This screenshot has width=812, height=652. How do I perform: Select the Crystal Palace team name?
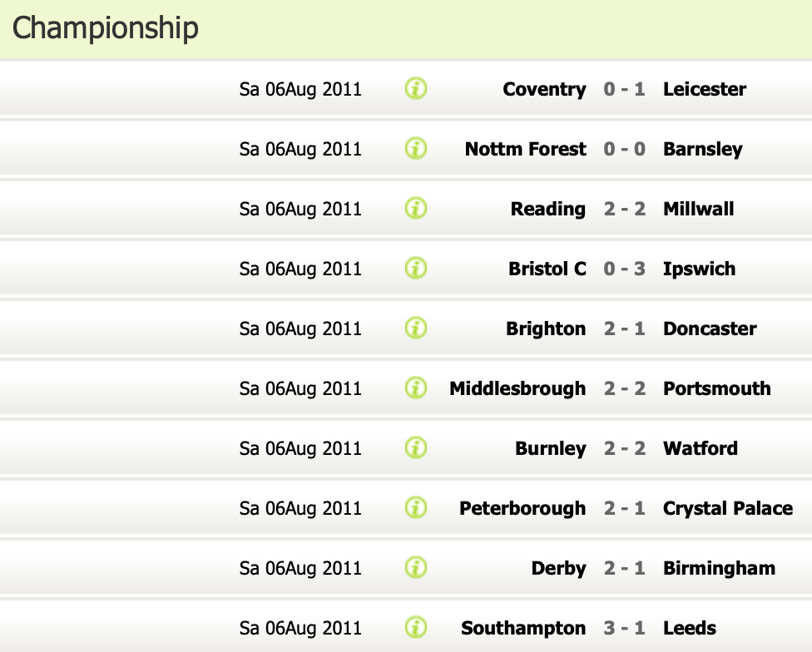click(x=727, y=508)
